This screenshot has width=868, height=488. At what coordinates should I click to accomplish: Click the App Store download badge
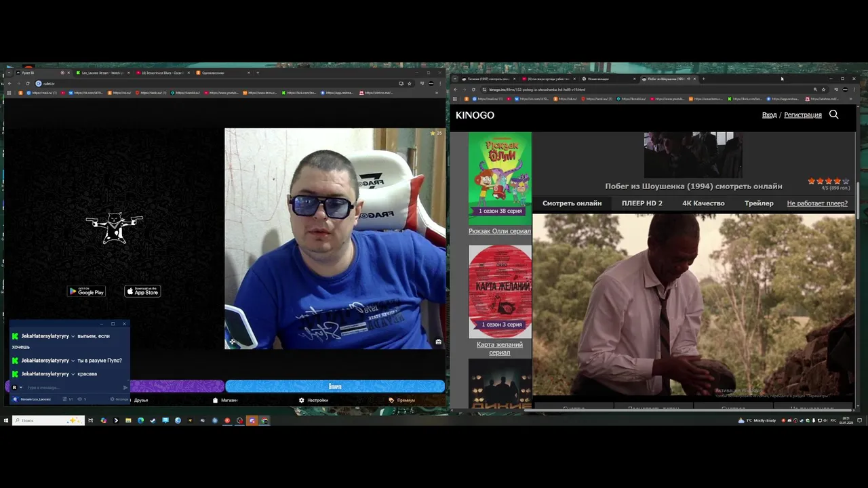142,291
